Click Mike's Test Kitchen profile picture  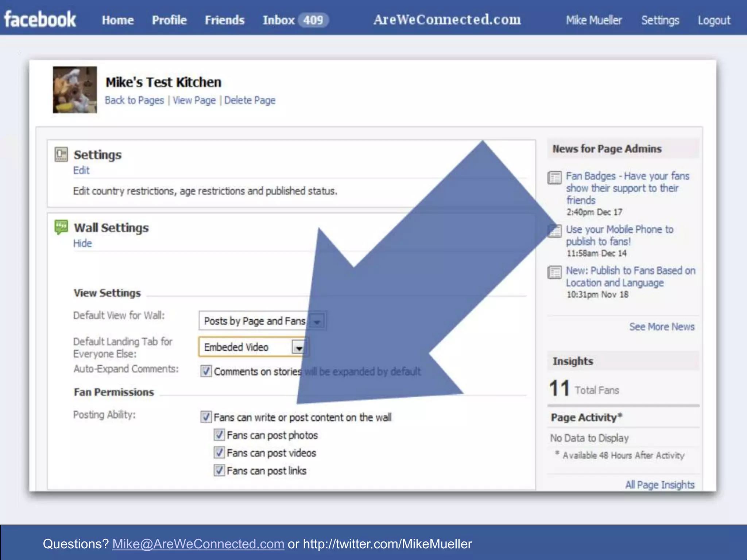(75, 90)
